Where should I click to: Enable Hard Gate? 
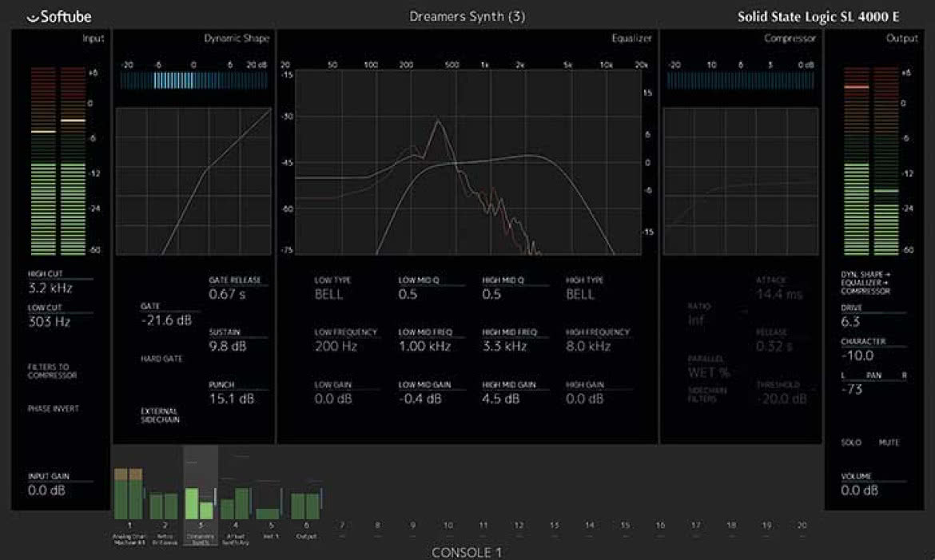[x=161, y=359]
